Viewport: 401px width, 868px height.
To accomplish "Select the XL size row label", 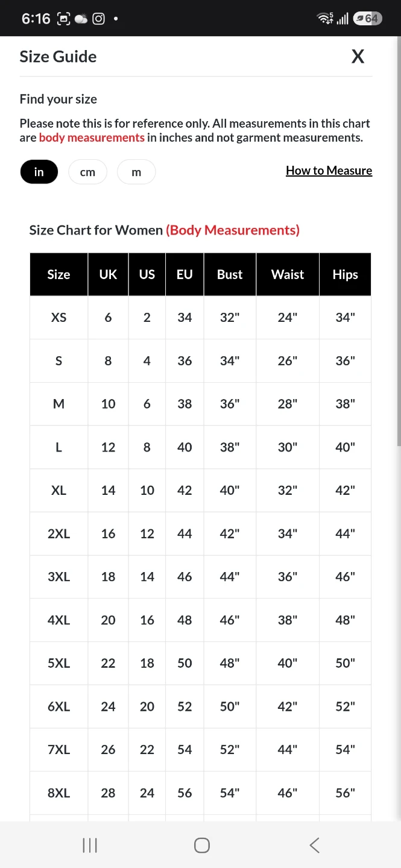I will click(58, 490).
